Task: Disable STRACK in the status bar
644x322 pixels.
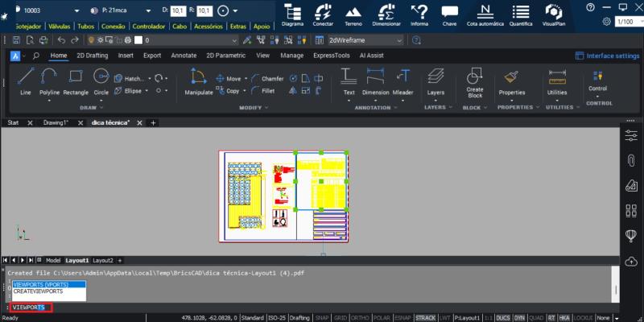Action: point(425,318)
